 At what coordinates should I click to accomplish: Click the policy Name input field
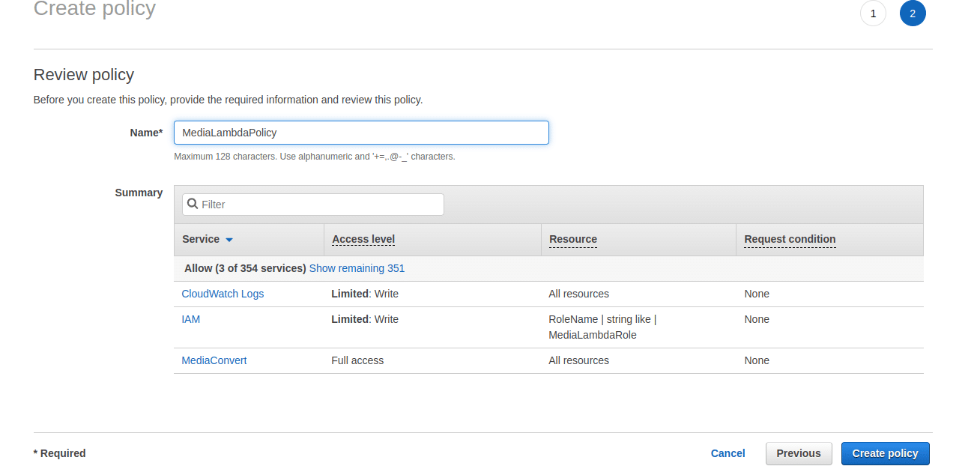(x=361, y=133)
